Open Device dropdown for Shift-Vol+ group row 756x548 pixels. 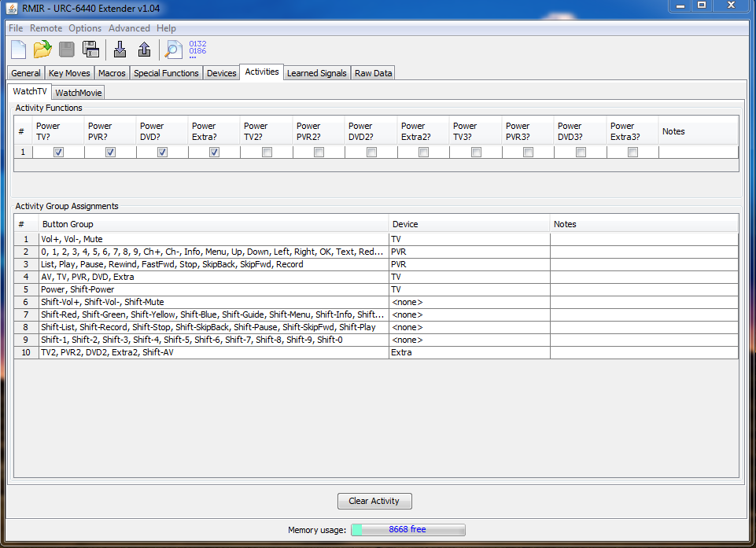pyautogui.click(x=469, y=302)
